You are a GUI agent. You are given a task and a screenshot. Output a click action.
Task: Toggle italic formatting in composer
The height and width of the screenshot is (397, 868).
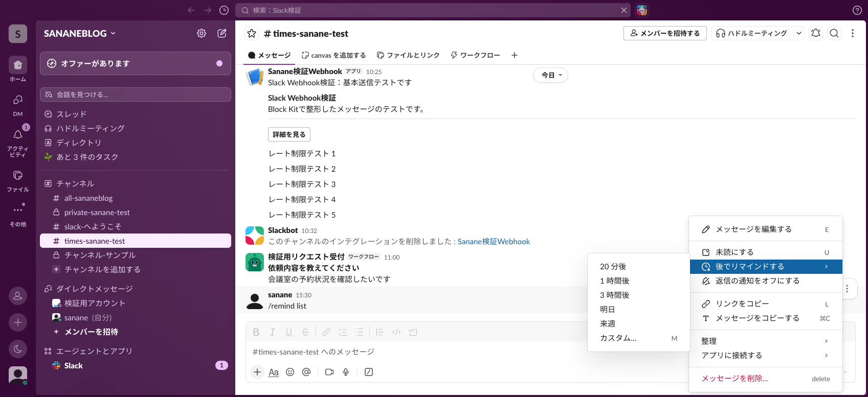point(273,332)
